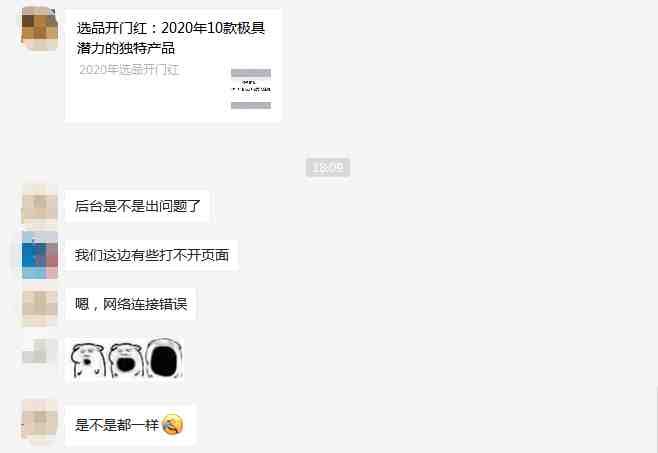Select the message 后台是不是出问题了

137,206
